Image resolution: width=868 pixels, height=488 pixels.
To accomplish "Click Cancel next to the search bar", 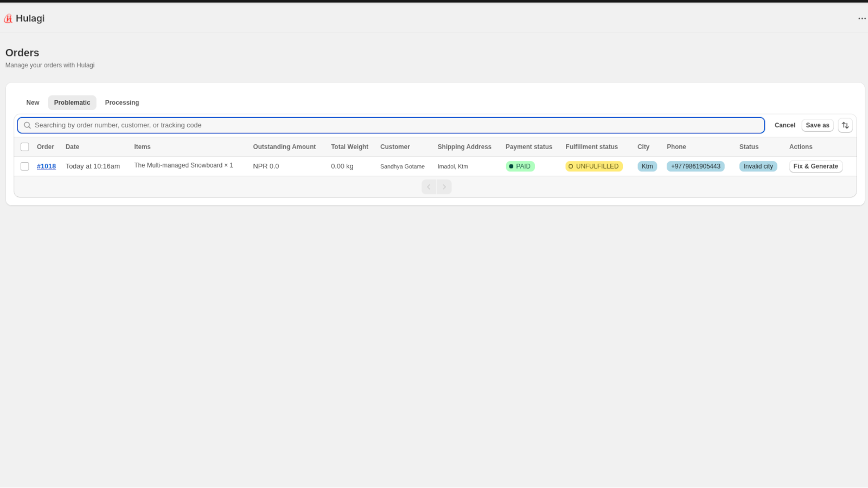I will tap(784, 125).
